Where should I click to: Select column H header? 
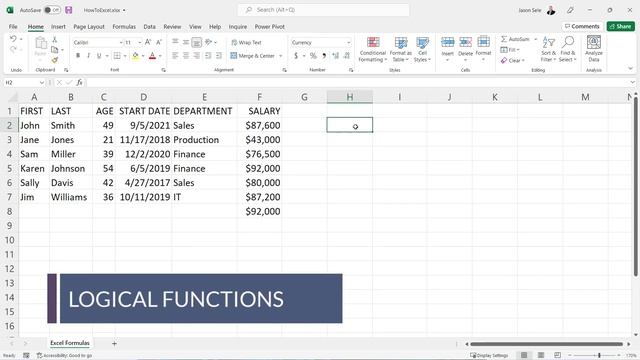tap(350, 97)
